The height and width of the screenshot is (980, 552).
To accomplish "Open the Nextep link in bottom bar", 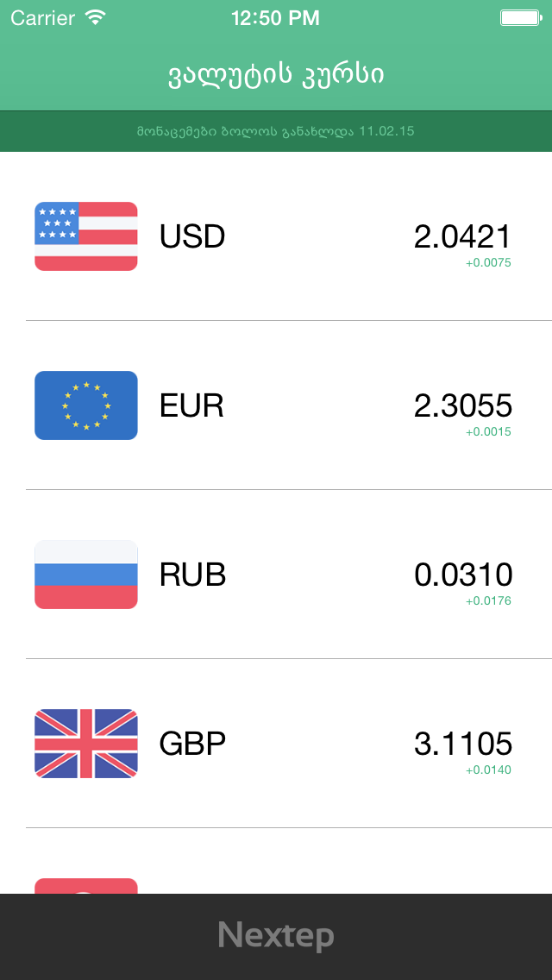I will (x=276, y=935).
